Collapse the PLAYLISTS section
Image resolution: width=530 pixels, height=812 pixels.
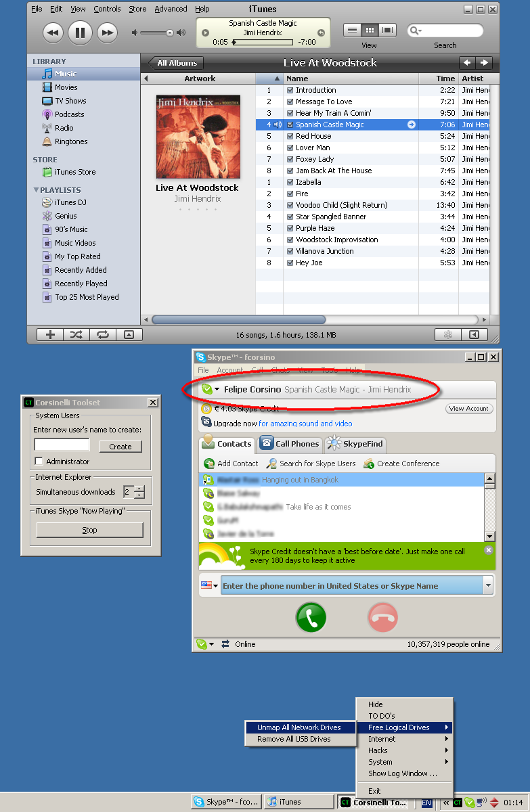(x=37, y=190)
